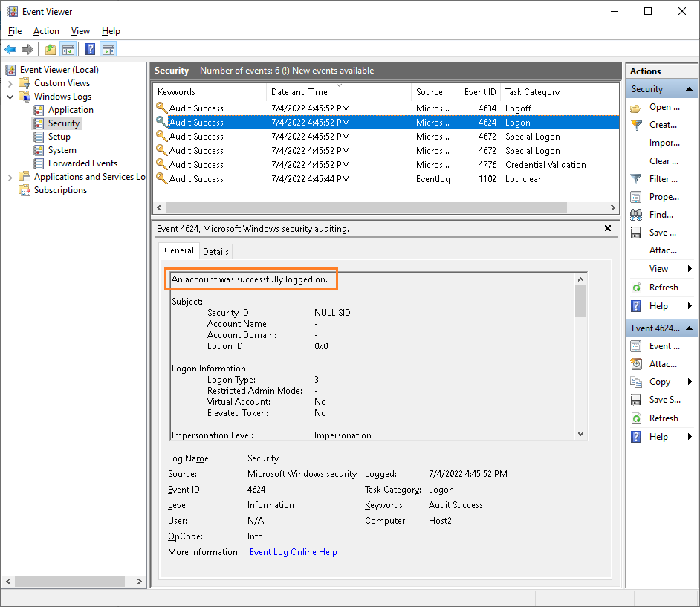Screen dimensions: 700x607
Task: Collapse the Windows Logs tree node
Action: [x=8, y=97]
